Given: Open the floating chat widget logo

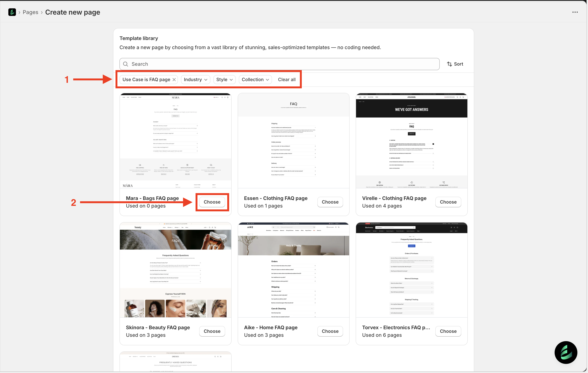Looking at the screenshot, I should point(566,352).
